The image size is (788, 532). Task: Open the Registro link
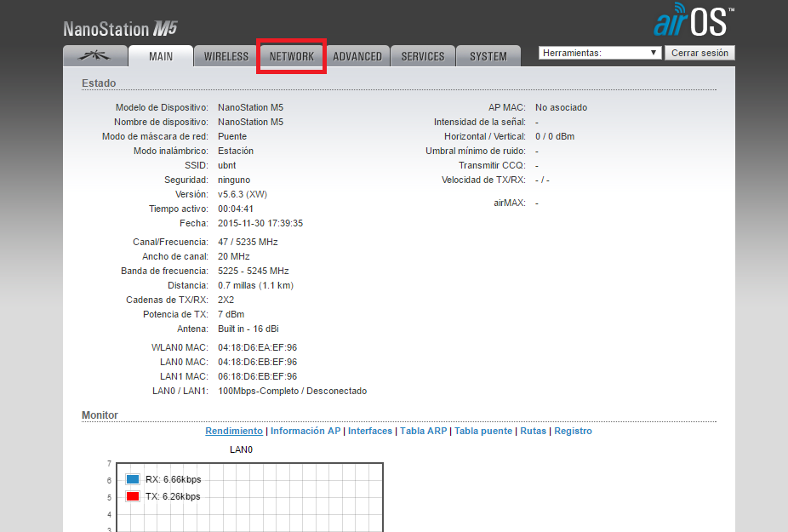pyautogui.click(x=573, y=431)
